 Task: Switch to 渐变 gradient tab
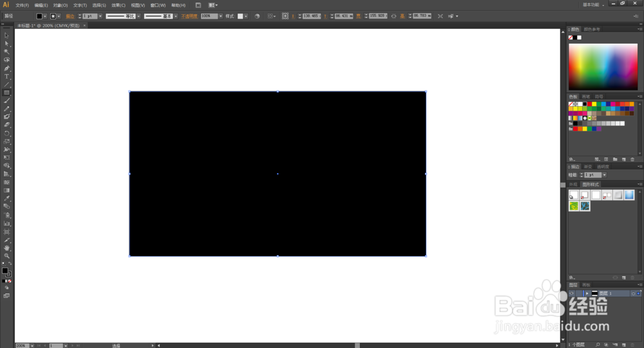(588, 167)
